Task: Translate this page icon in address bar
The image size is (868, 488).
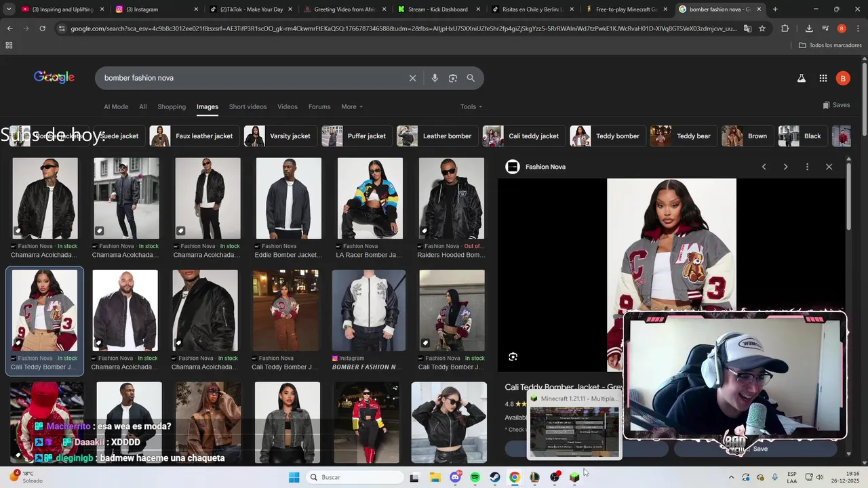Action: (x=747, y=28)
